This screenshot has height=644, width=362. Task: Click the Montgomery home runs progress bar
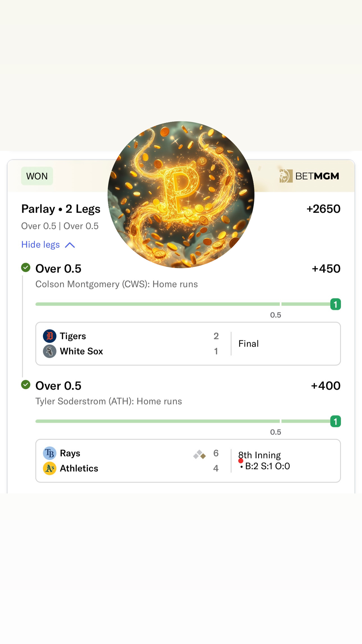pyautogui.click(x=157, y=304)
